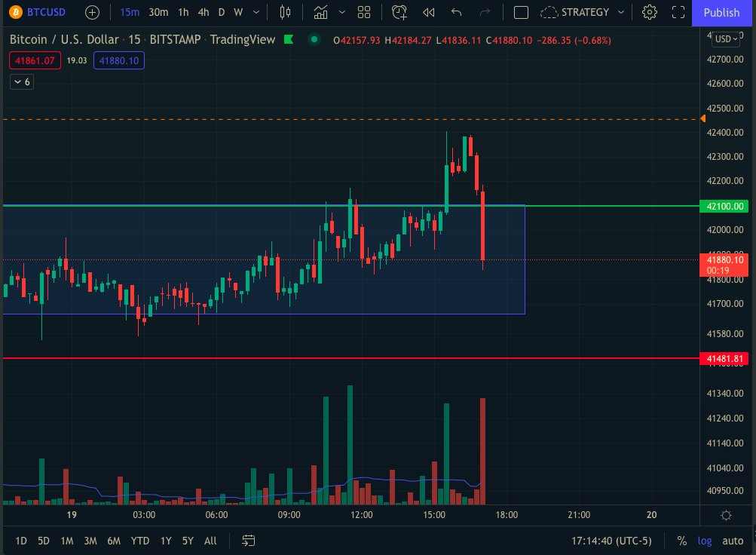The height and width of the screenshot is (555, 756).
Task: Select the daily D timeframe
Action: (x=222, y=12)
